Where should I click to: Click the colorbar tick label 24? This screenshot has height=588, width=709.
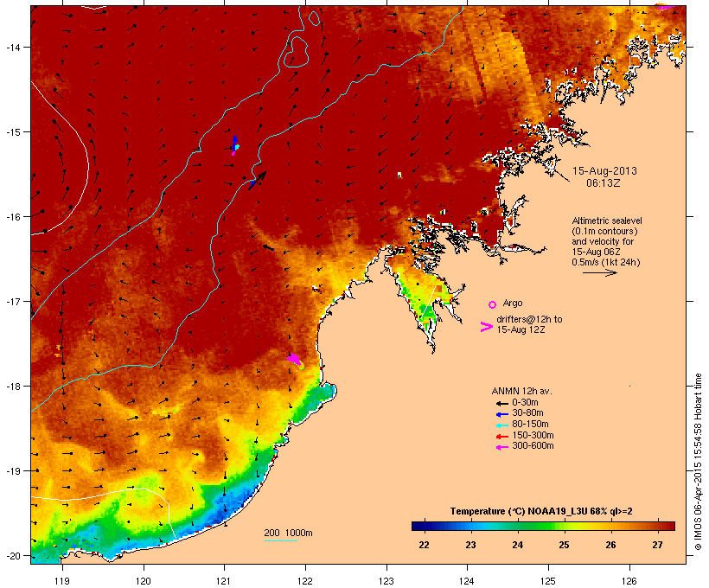(517, 545)
